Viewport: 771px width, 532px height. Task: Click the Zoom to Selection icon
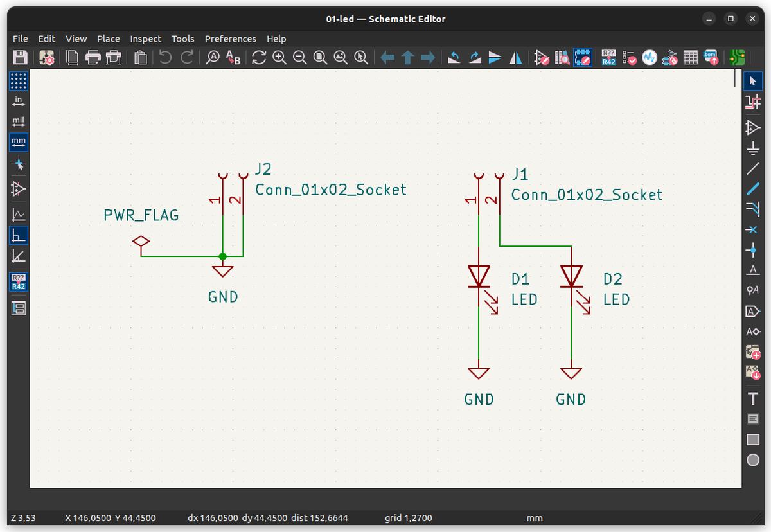[x=362, y=58]
